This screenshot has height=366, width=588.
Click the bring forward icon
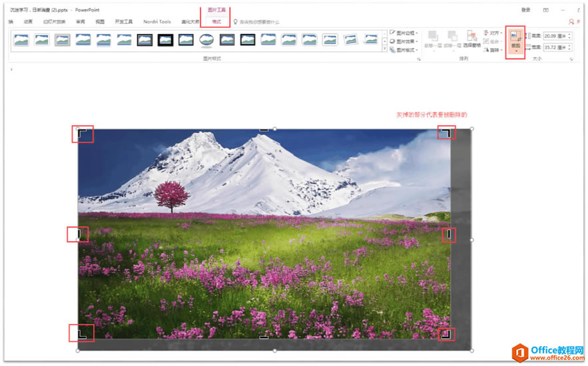[433, 36]
